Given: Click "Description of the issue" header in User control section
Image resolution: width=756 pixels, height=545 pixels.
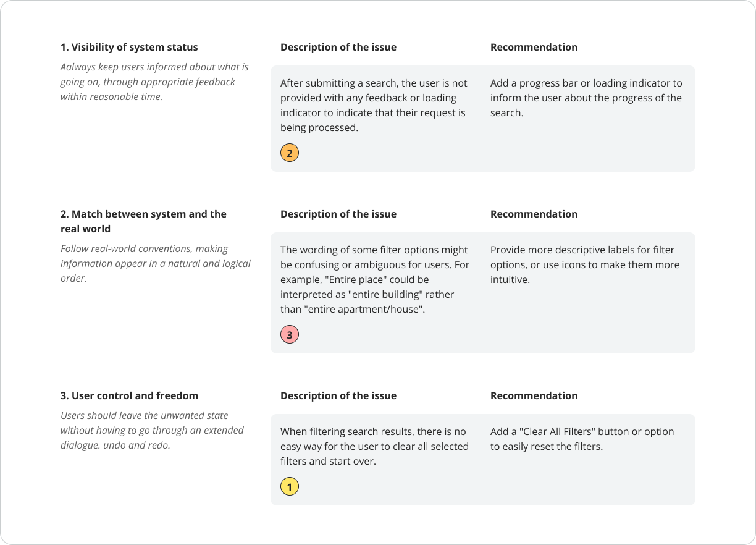Looking at the screenshot, I should tap(338, 395).
